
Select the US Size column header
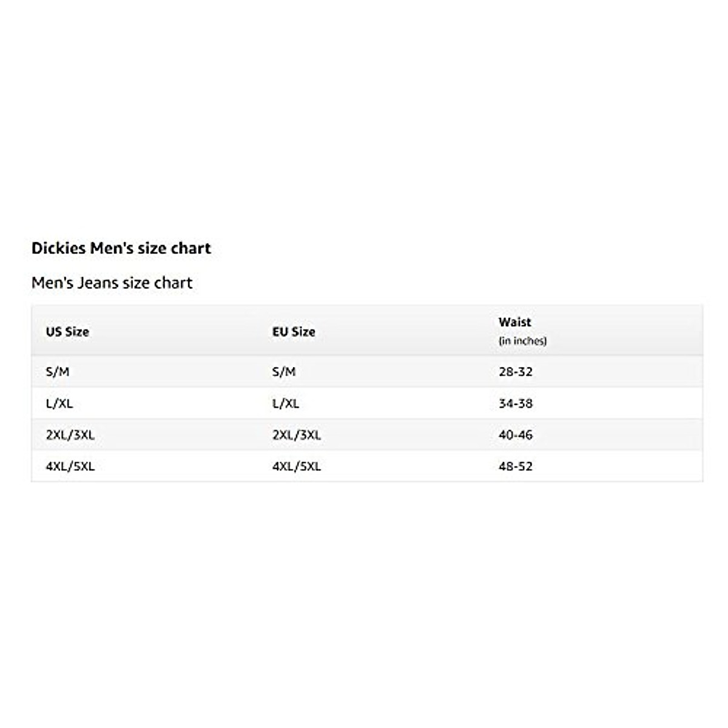click(x=67, y=332)
